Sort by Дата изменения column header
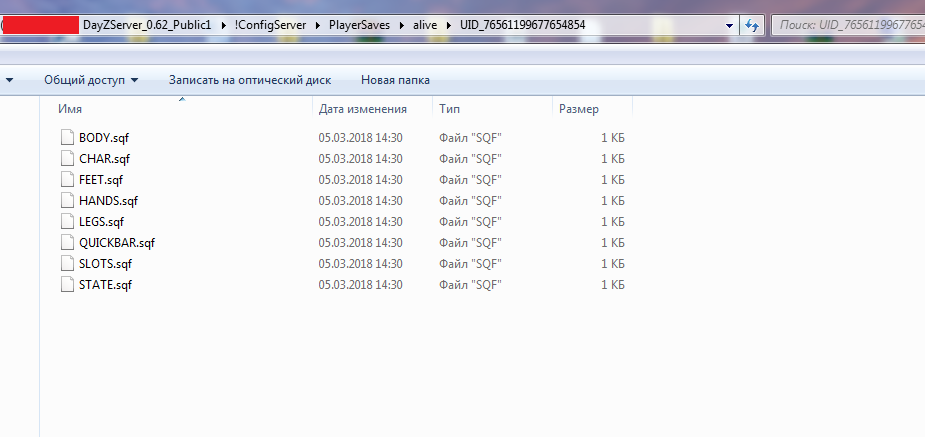Image resolution: width=925 pixels, height=437 pixels. point(363,109)
